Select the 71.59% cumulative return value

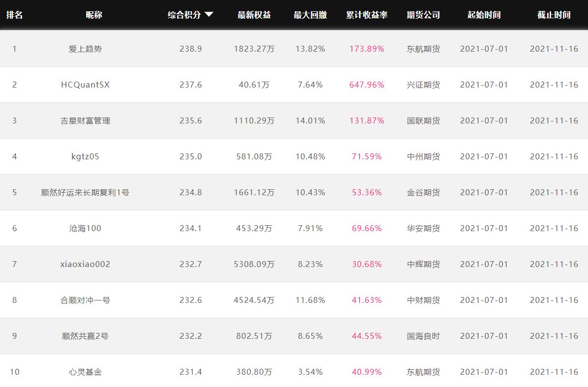point(367,156)
